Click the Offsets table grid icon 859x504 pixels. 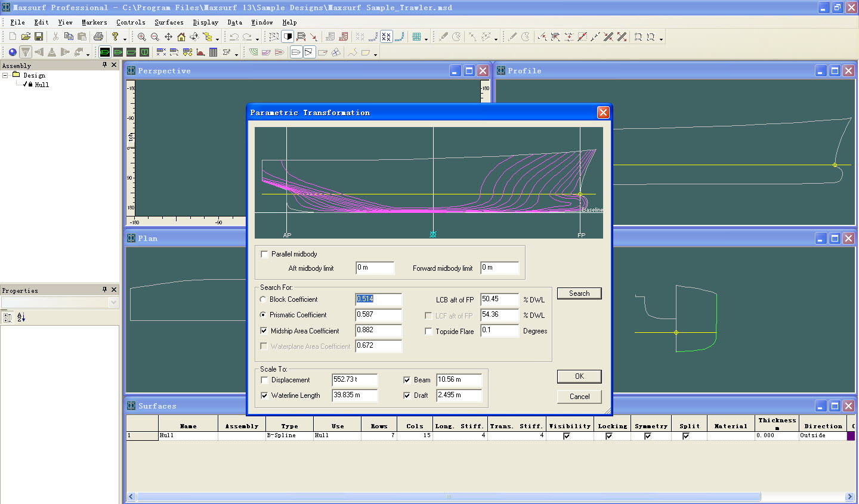[213, 52]
